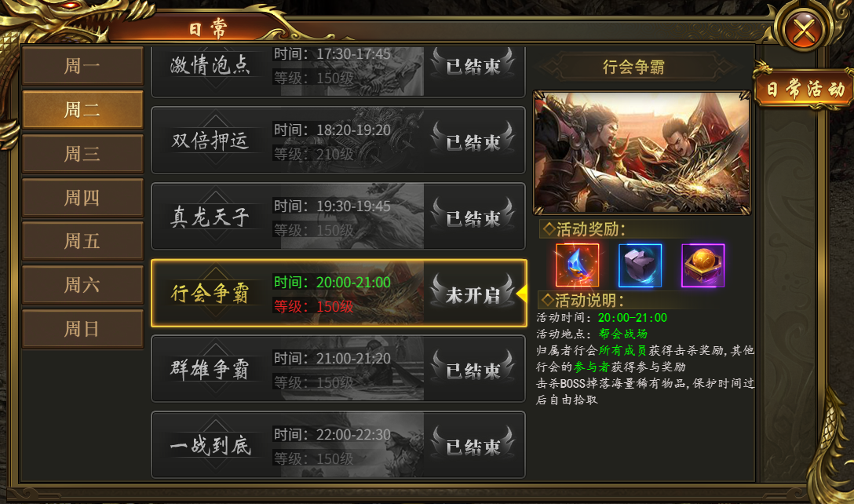Select the highlighted 周二 tab
854x504 pixels.
coord(82,110)
